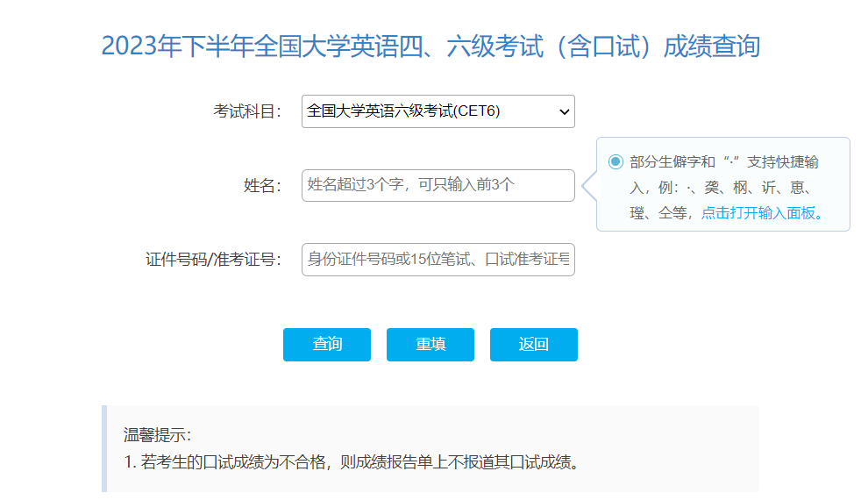
Task: Click the 温馨提示 heading
Action: point(157,435)
